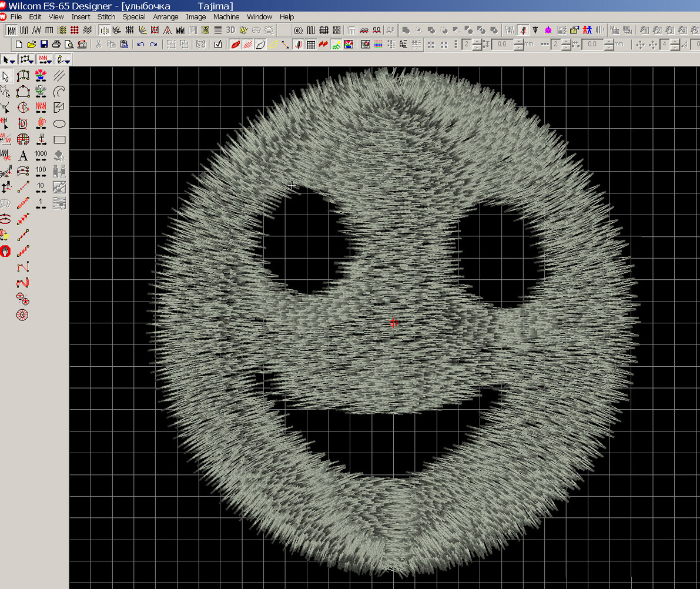
Task: Click the Print icon
Action: (56, 45)
